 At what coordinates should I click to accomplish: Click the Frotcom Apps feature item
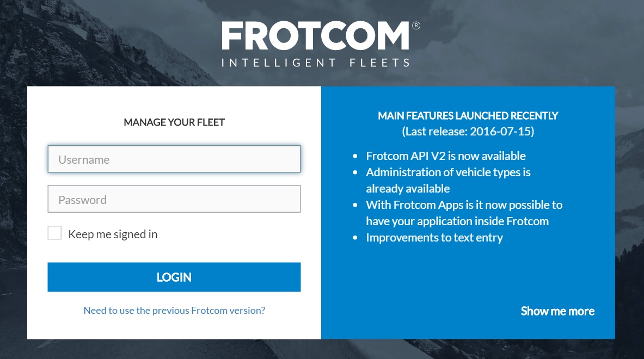click(x=464, y=213)
